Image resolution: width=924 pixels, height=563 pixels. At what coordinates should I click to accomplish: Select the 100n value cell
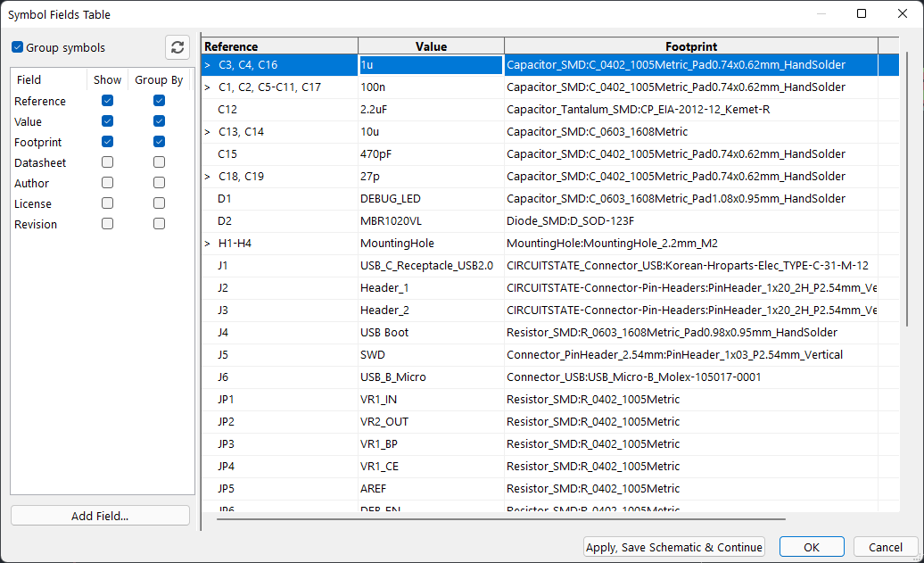coord(431,87)
